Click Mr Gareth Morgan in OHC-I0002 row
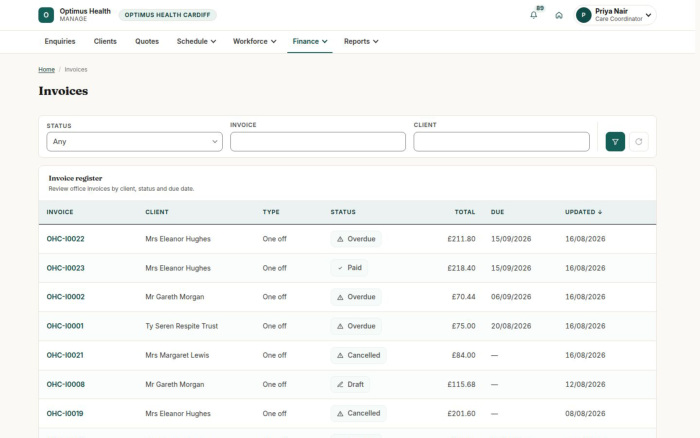This screenshot has height=438, width=700. (x=175, y=297)
